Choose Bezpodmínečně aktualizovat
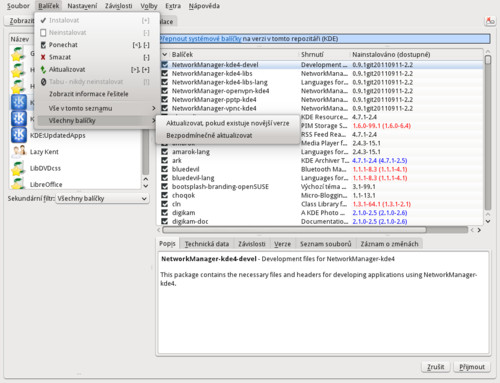Image resolution: width=500 pixels, height=383 pixels. (228, 136)
